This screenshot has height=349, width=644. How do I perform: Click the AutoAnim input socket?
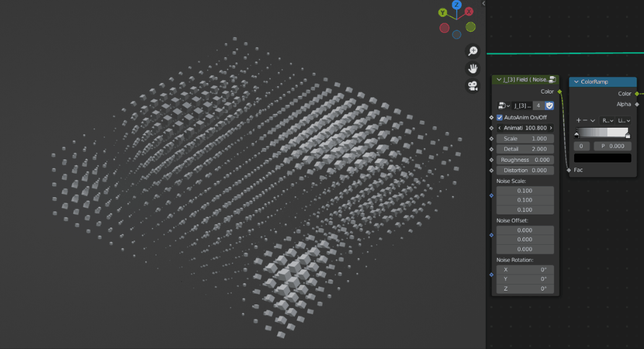click(x=491, y=117)
